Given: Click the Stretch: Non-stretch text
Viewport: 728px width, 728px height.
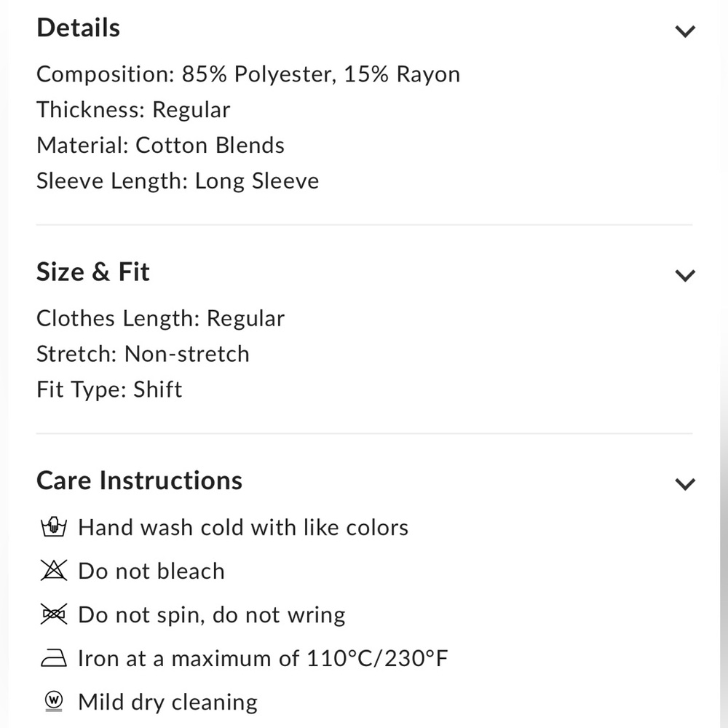Looking at the screenshot, I should click(x=143, y=354).
